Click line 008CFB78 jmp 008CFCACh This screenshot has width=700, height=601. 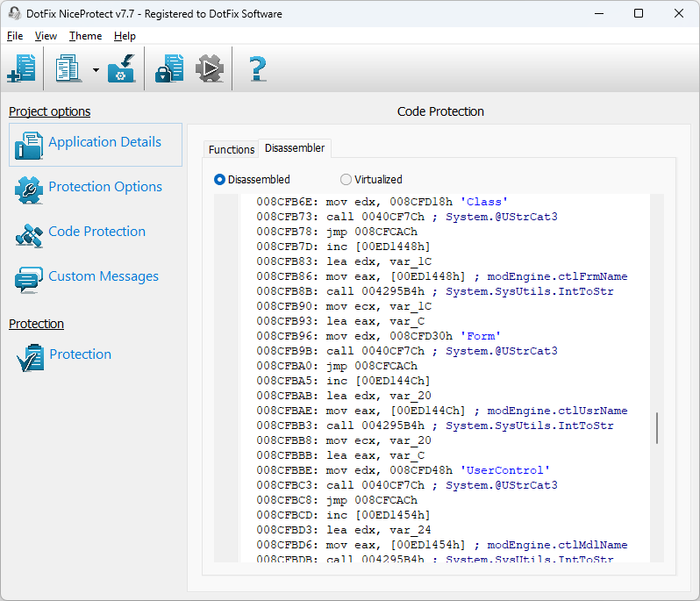(337, 232)
